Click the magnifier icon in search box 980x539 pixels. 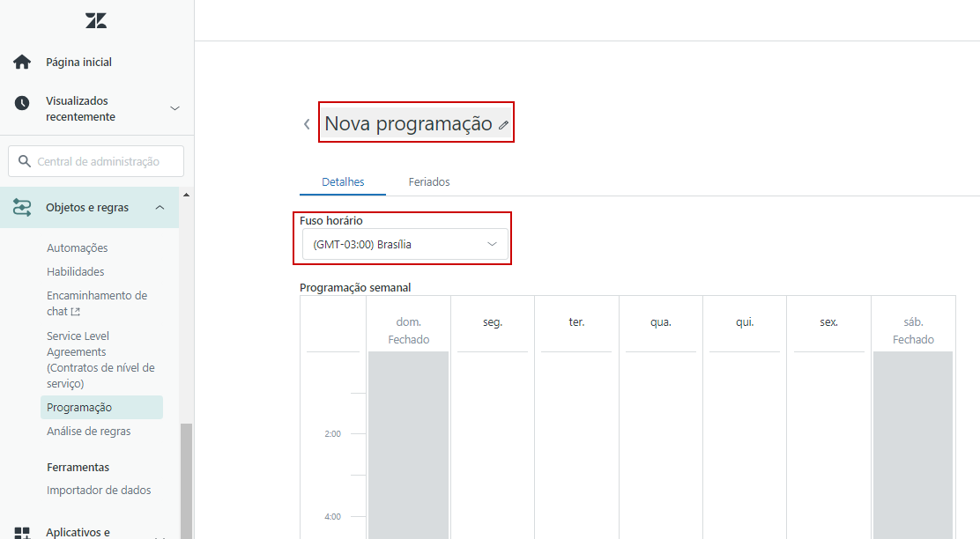tap(24, 161)
